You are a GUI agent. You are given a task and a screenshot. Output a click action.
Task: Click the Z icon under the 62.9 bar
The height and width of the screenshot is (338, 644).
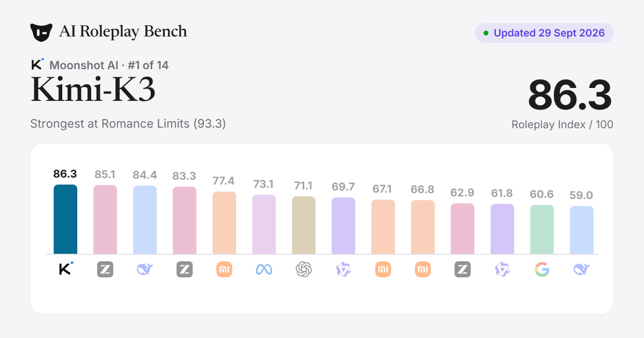coord(463,269)
